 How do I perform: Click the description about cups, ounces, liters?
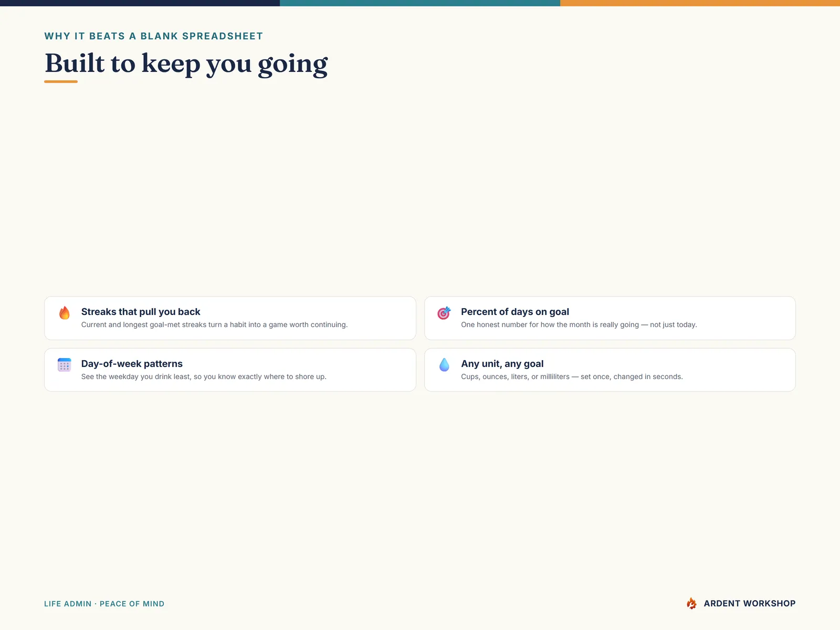(572, 377)
